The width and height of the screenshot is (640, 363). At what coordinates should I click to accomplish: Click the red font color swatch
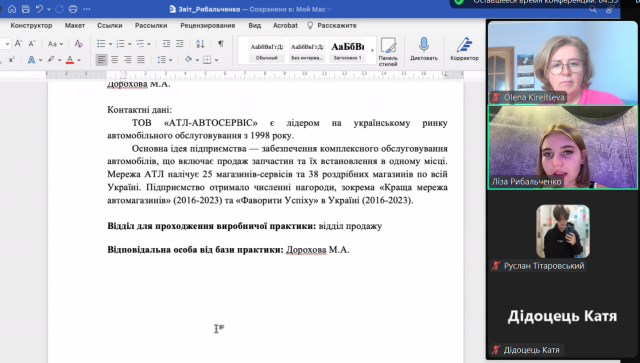70,60
